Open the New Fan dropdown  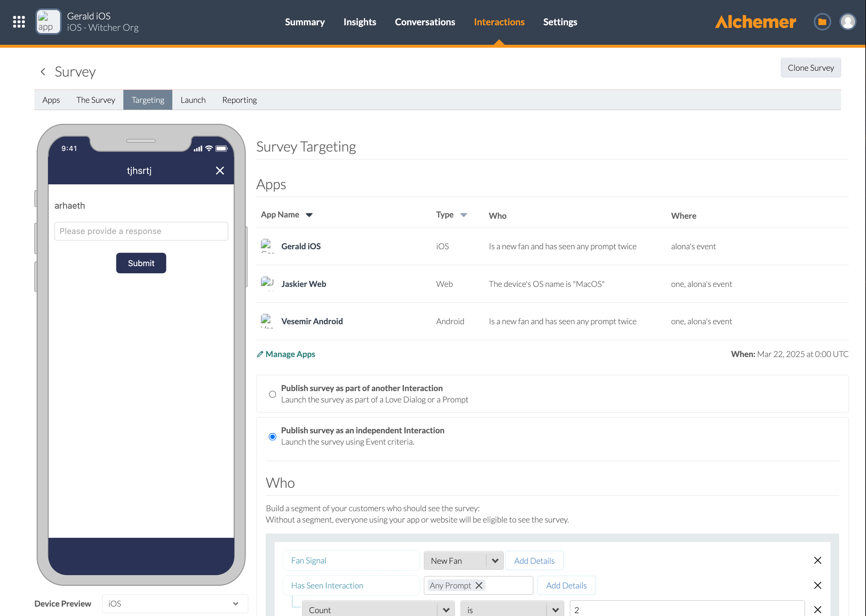click(x=463, y=561)
